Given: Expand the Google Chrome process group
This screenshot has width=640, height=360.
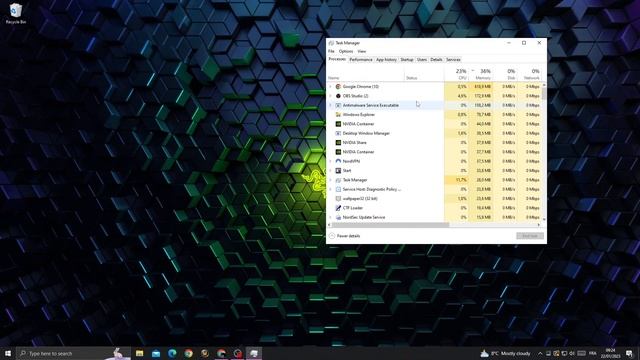Looking at the screenshot, I should [330, 87].
